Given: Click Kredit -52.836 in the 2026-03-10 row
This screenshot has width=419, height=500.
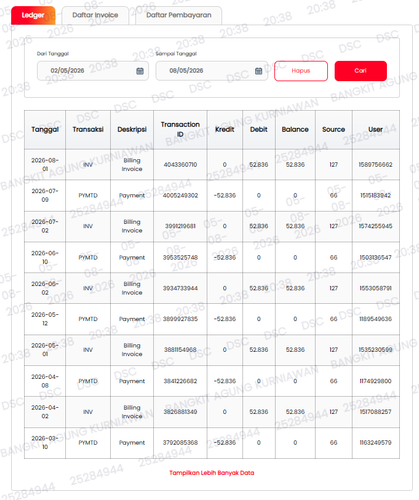Looking at the screenshot, I should (225, 443).
